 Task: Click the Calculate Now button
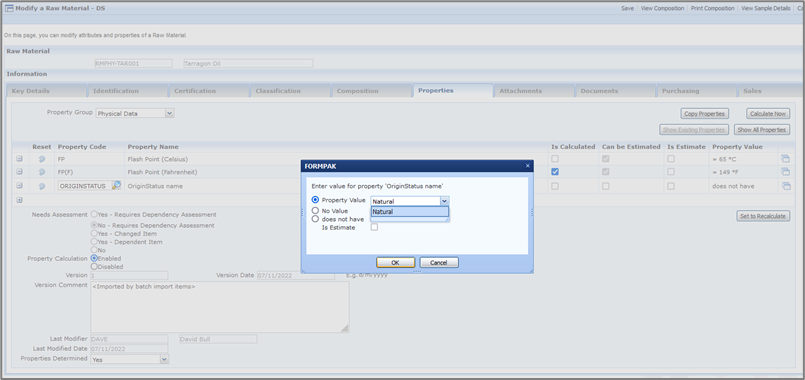point(768,113)
